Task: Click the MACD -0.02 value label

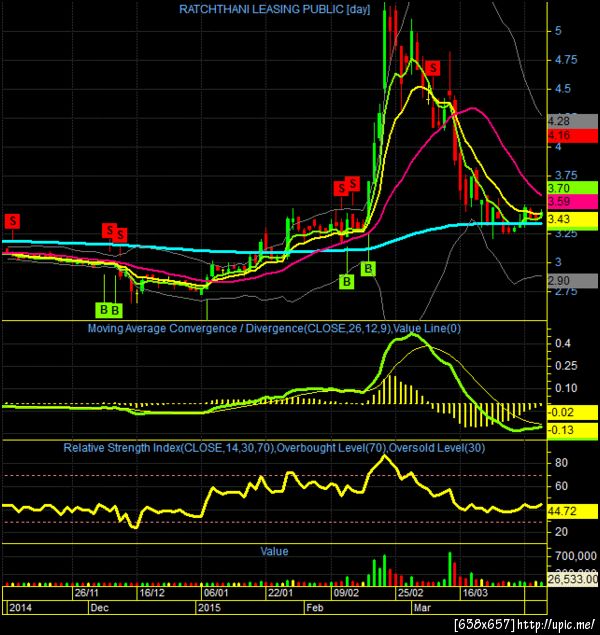Action: [572, 412]
